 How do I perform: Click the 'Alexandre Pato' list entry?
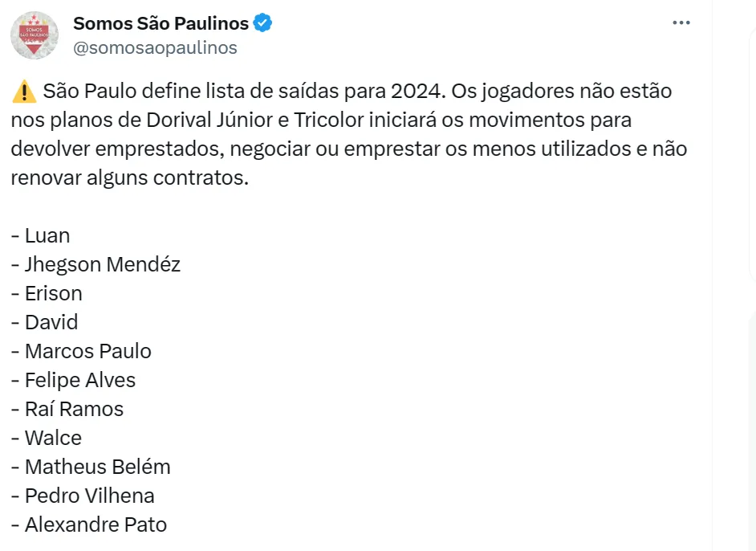point(96,524)
